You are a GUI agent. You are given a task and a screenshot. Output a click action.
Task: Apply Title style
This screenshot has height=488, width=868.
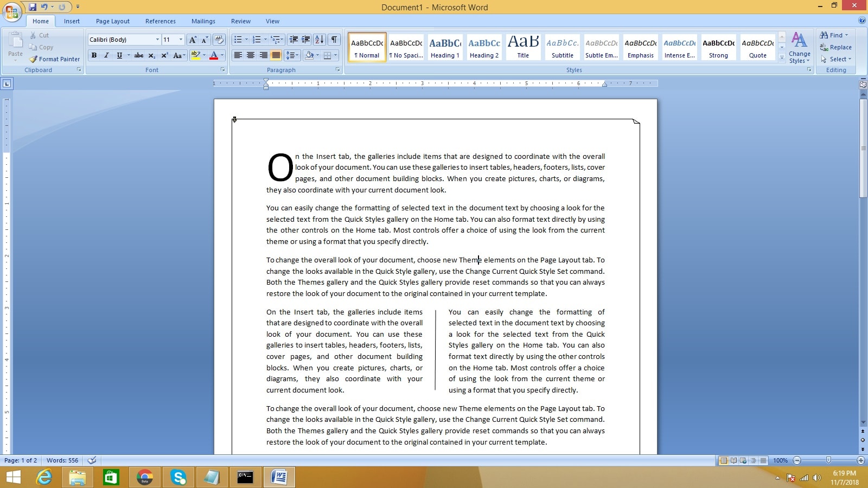(x=523, y=47)
